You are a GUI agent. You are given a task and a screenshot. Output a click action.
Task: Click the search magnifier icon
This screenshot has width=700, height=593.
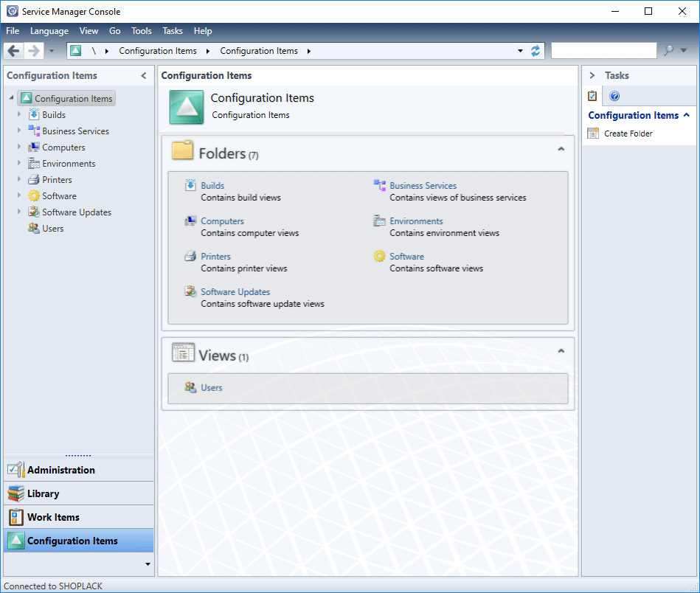tap(668, 50)
